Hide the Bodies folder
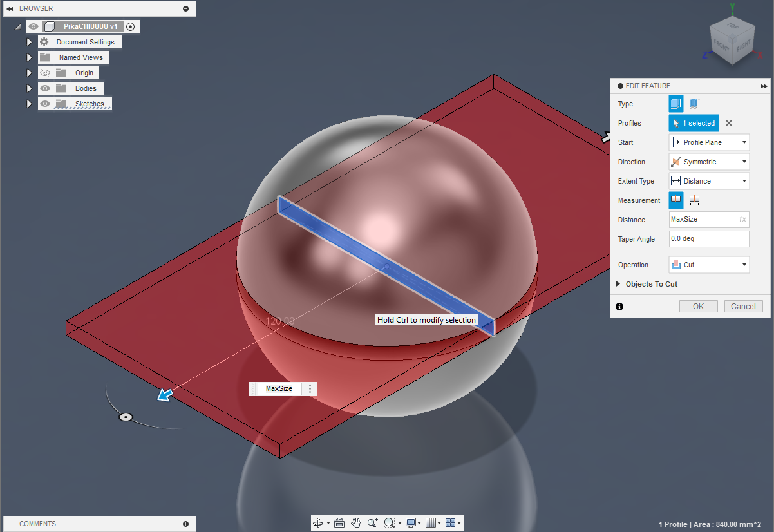 click(x=45, y=88)
